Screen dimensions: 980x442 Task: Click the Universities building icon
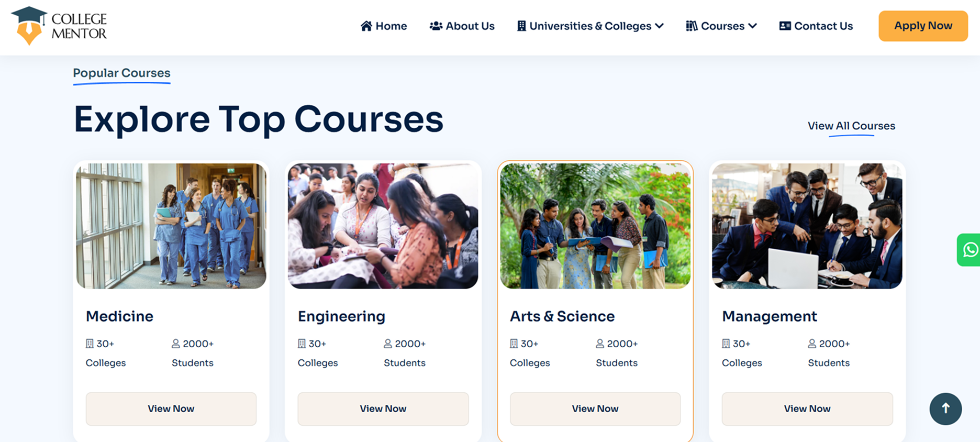[x=521, y=26]
